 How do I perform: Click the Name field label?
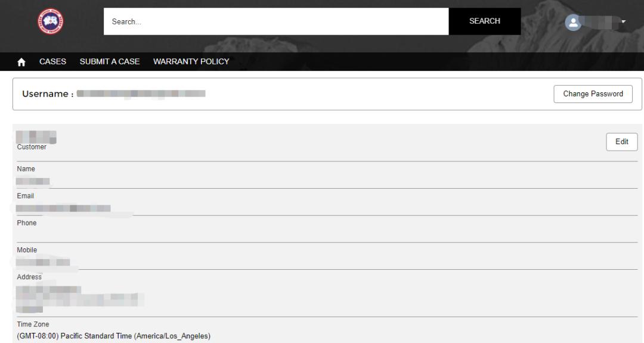[26, 169]
